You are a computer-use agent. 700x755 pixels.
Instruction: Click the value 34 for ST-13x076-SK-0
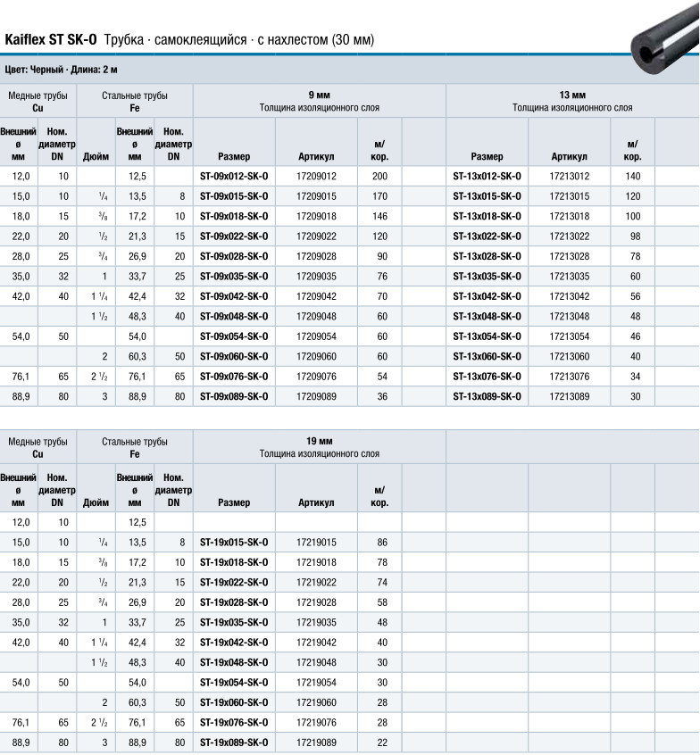(636, 377)
